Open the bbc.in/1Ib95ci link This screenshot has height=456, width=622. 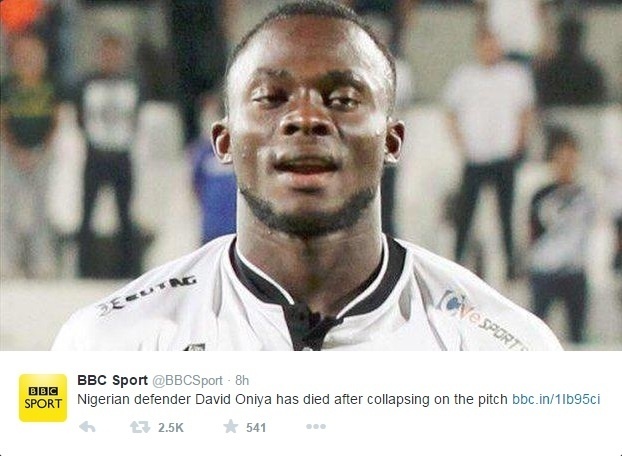(556, 399)
